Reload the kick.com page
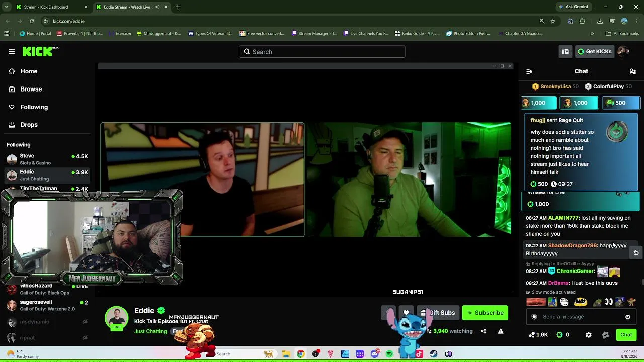 (x=32, y=21)
